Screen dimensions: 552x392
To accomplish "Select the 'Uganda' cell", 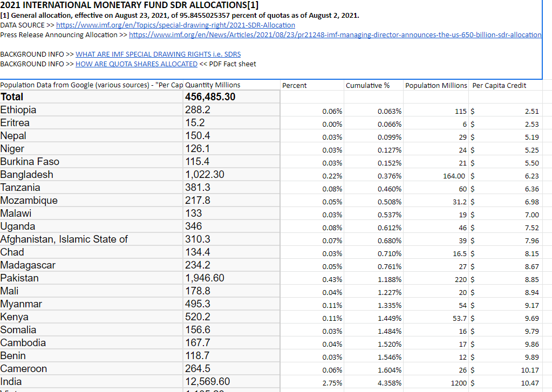I will pos(92,226).
